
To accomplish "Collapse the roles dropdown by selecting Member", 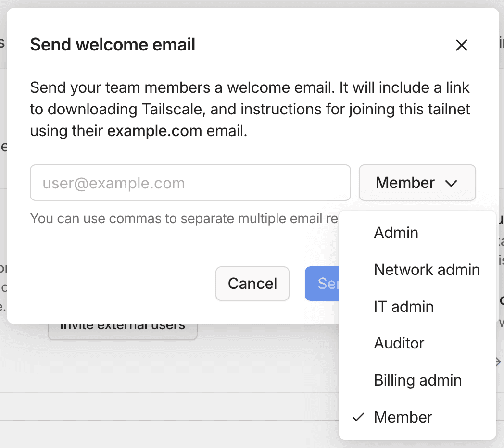I will pos(403,417).
